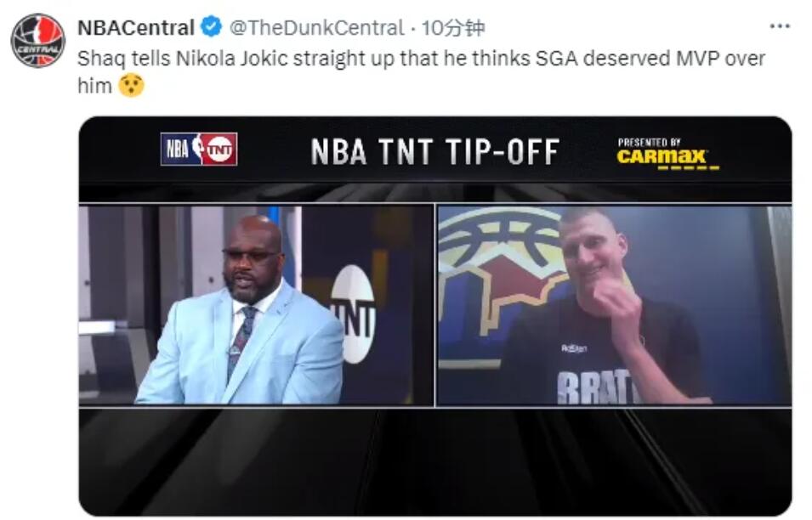Click the round TNT studio logo

[x=353, y=314]
